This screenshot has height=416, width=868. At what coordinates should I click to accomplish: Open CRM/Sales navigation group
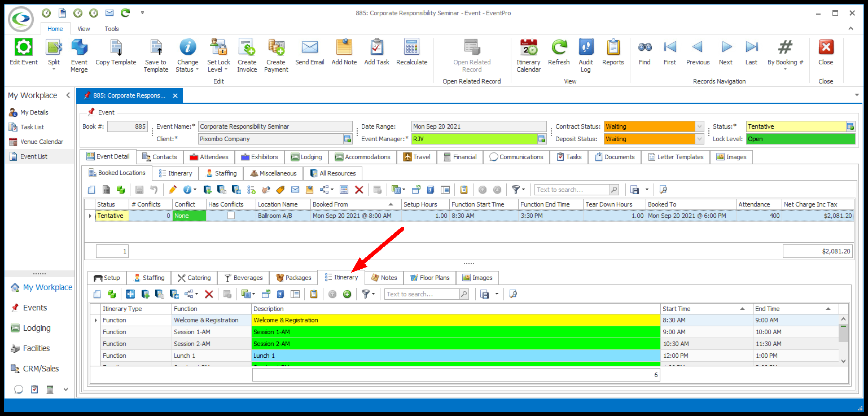(41, 369)
